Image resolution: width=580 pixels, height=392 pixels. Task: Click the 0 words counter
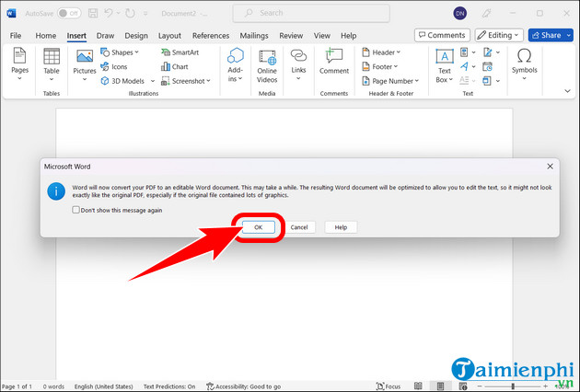pos(53,386)
